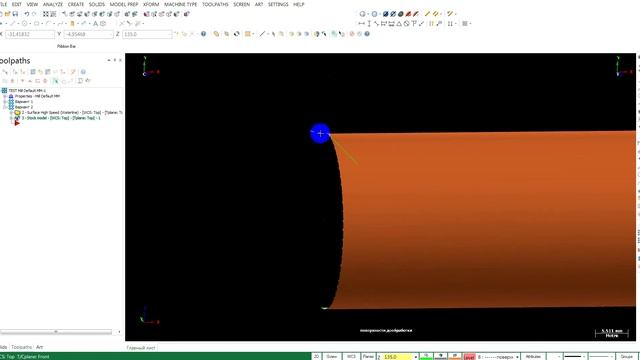Click the WCS button in status bar

coord(351,356)
